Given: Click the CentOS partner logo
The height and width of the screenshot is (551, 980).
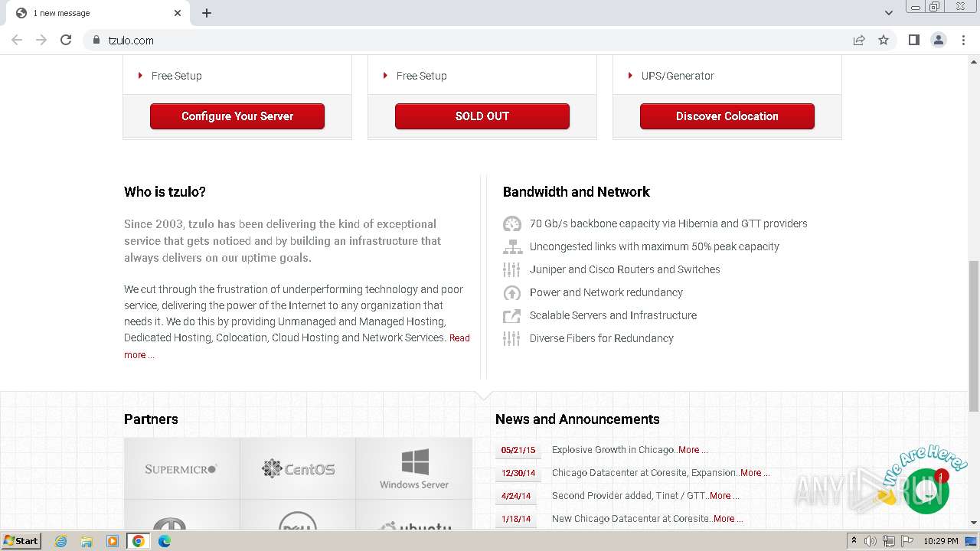Looking at the screenshot, I should tap(298, 468).
